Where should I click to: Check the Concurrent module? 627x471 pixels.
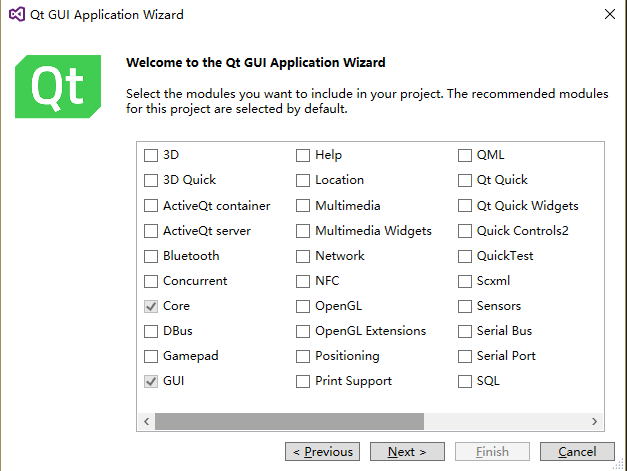(x=151, y=281)
